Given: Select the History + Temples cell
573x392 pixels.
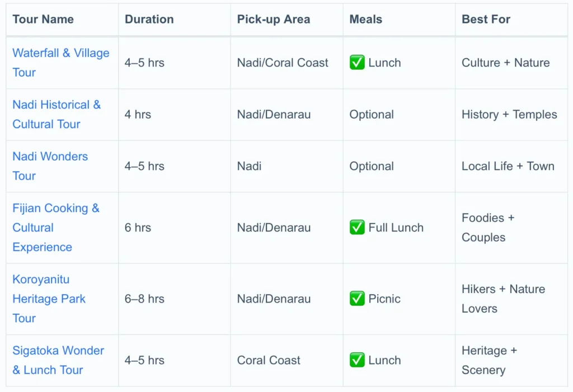Looking at the screenshot, I should pyautogui.click(x=509, y=115).
